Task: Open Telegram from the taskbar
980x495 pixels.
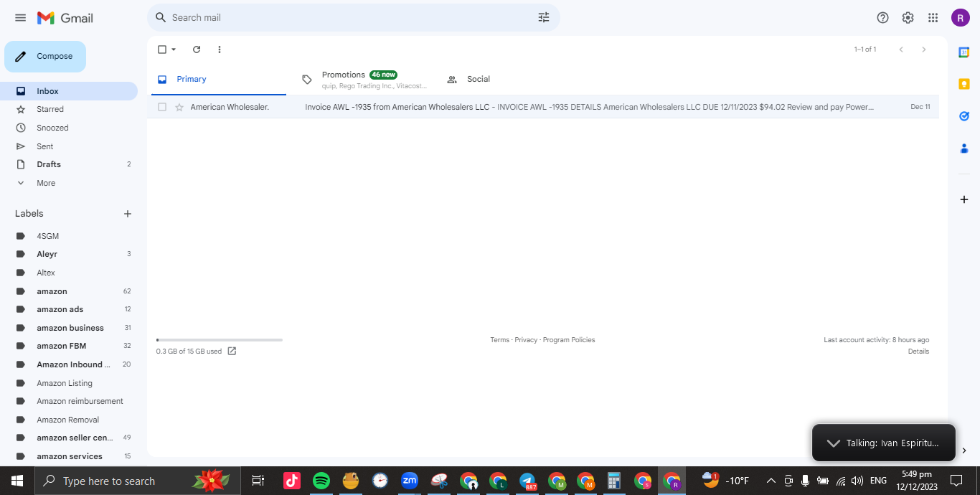Action: pos(527,481)
